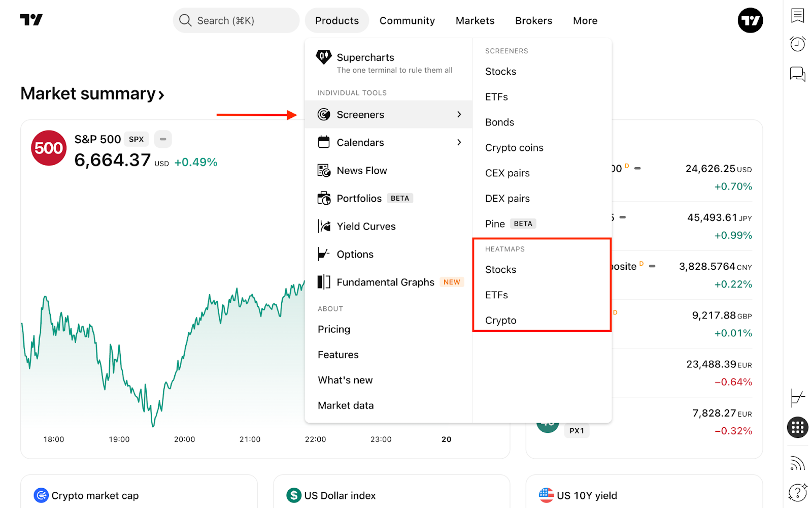Click the Fundamental Graphs icon
This screenshot has width=812, height=508.
point(324,282)
